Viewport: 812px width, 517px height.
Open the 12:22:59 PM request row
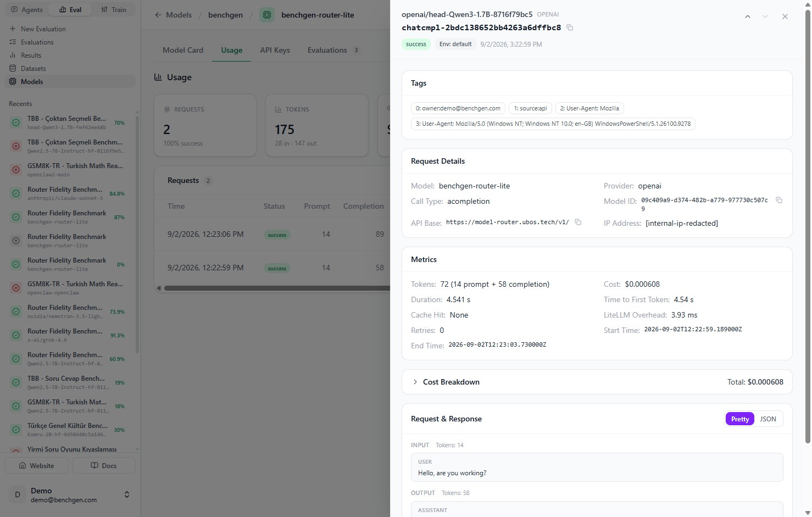point(272,268)
